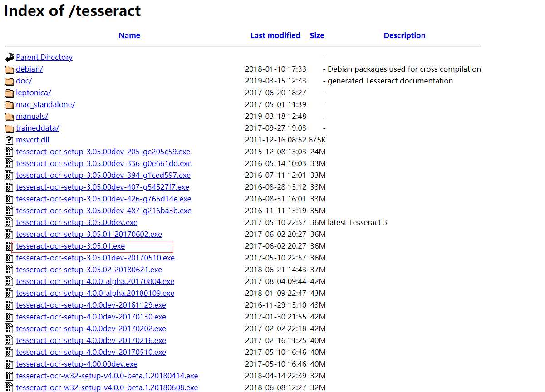Image resolution: width=545 pixels, height=392 pixels.
Task: Download tesseract-ocr-setup-3.05.00dev-407-g54527f7.exe
Action: click(x=103, y=187)
